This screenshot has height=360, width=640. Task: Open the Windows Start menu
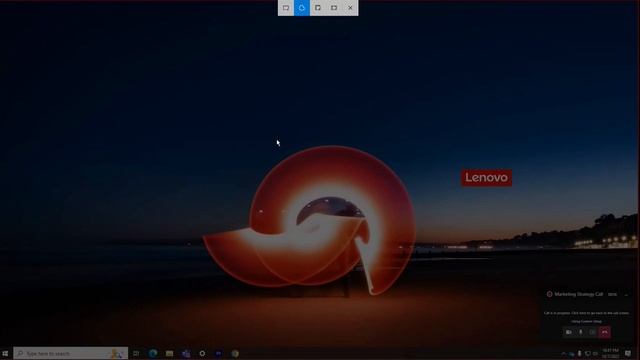click(x=5, y=353)
